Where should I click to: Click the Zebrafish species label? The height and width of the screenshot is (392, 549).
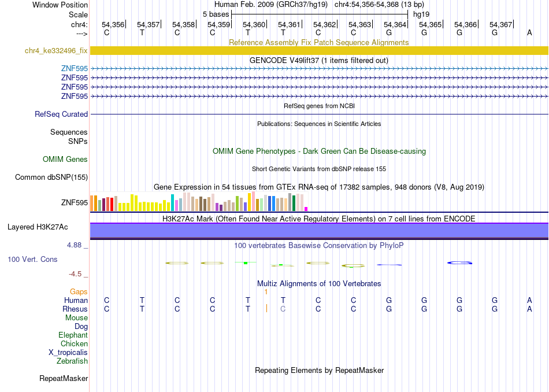(x=72, y=361)
